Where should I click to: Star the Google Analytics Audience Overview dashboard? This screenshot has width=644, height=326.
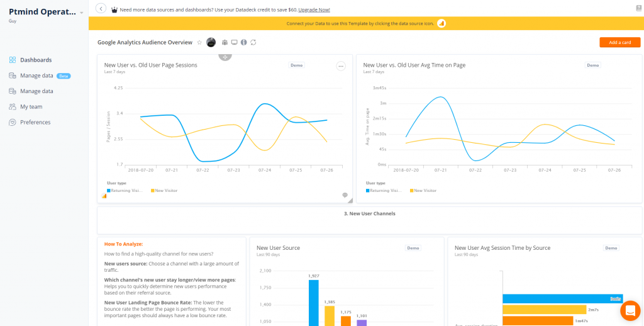(x=199, y=42)
